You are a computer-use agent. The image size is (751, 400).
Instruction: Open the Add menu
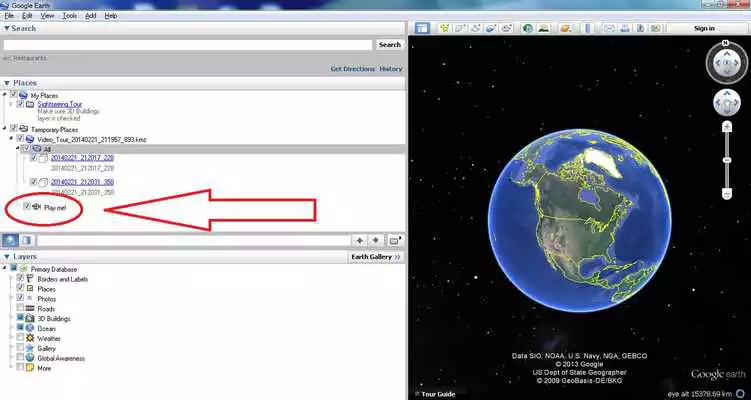91,16
